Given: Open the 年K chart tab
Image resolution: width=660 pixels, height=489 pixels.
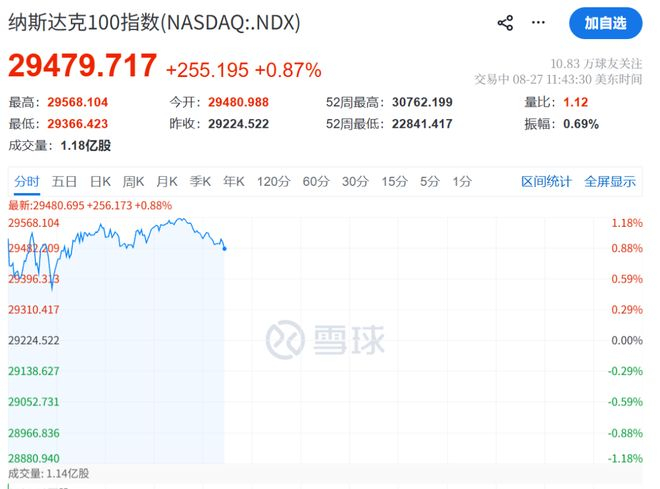Looking at the screenshot, I should 234,181.
